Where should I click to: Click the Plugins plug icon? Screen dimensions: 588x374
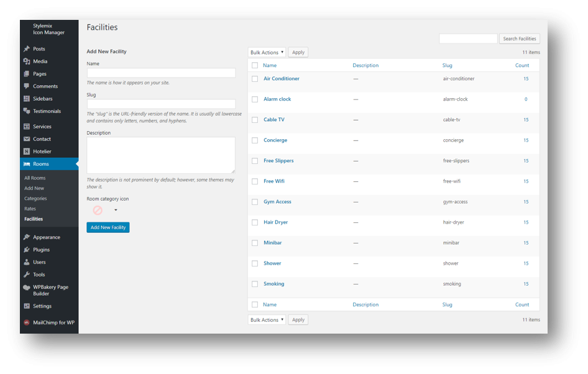[x=27, y=250]
